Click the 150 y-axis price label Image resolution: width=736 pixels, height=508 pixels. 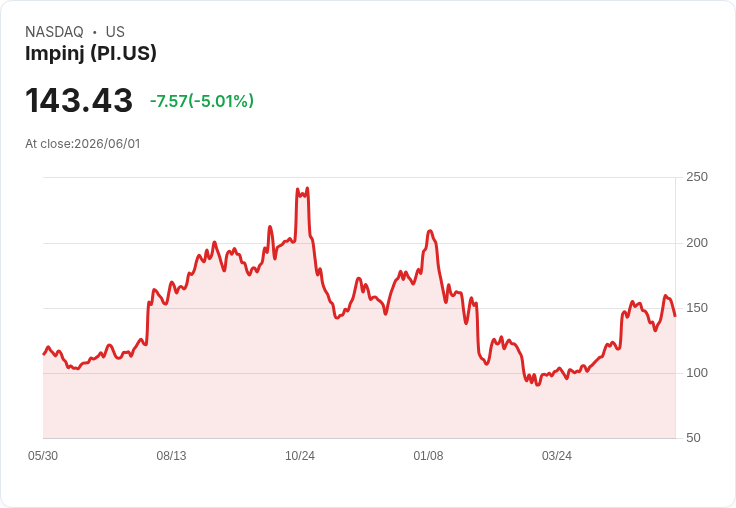697,308
